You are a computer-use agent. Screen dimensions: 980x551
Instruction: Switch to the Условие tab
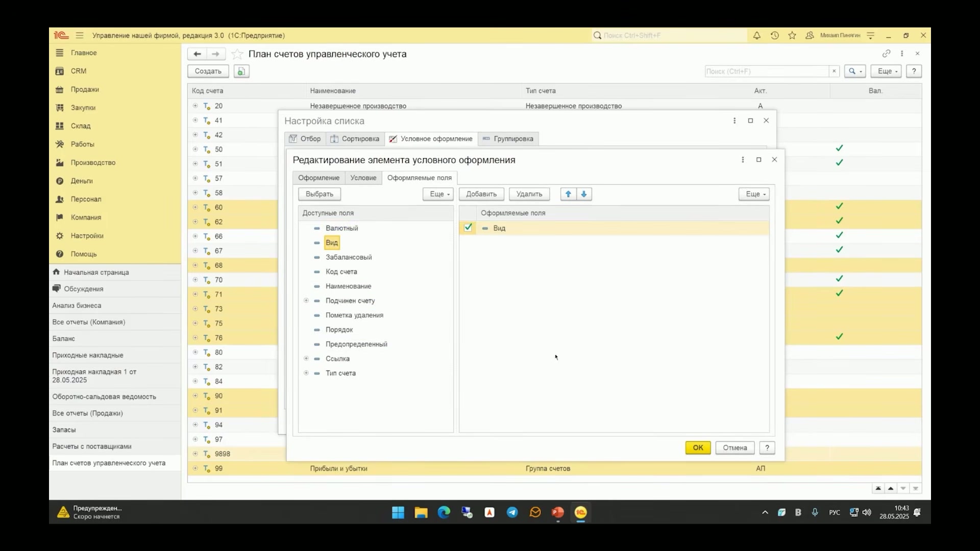pyautogui.click(x=363, y=178)
